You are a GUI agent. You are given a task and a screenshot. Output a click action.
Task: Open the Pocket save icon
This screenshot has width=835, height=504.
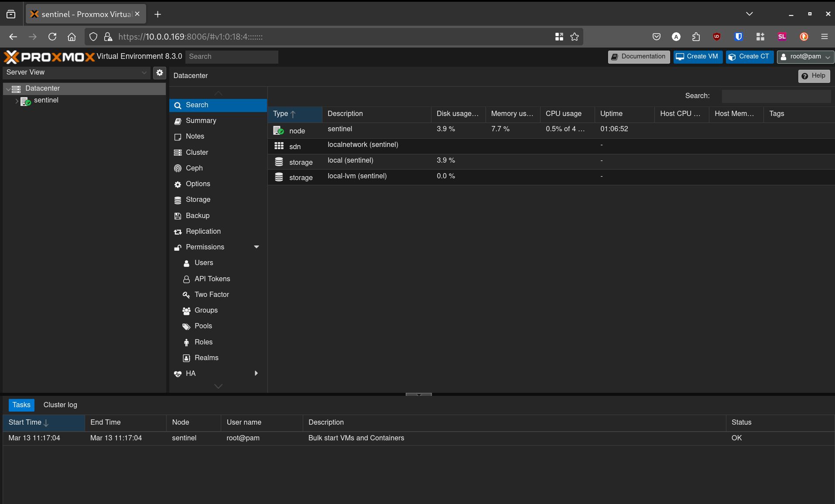(656, 37)
